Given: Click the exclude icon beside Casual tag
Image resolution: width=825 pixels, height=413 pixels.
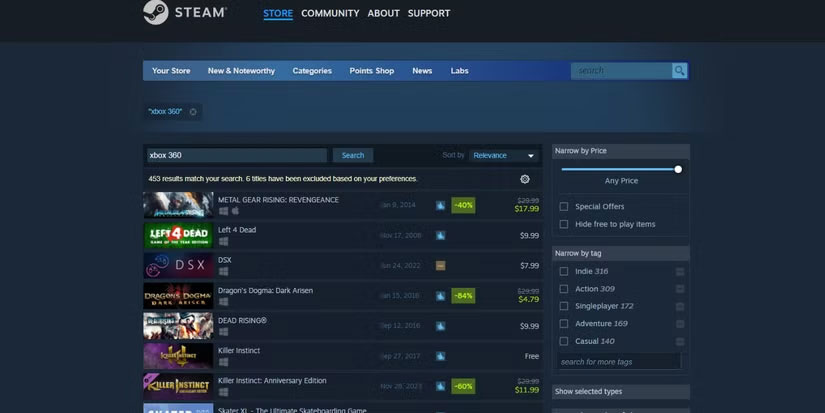Looking at the screenshot, I should pos(680,341).
